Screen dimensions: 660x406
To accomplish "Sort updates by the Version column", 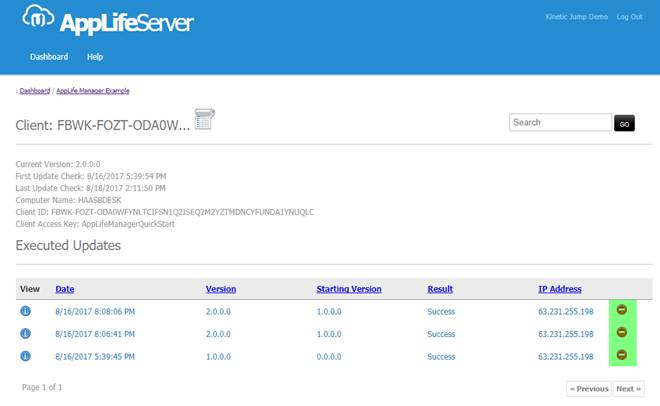I will (221, 289).
